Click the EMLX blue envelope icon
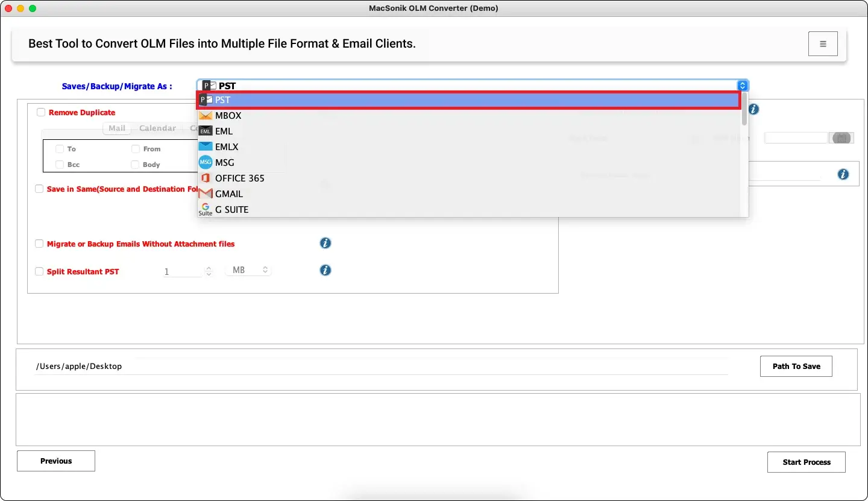This screenshot has height=501, width=868. click(206, 147)
